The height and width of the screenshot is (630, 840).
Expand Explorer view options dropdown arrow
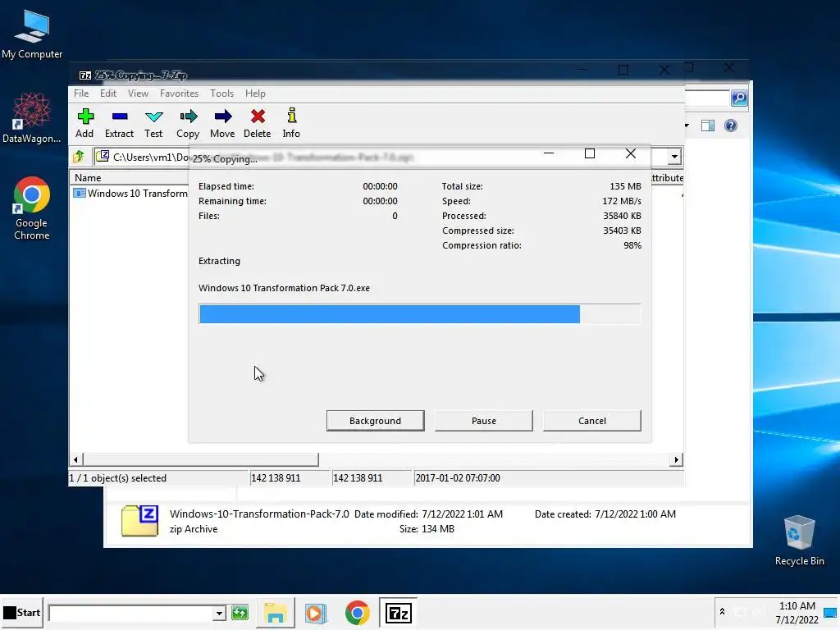687,126
